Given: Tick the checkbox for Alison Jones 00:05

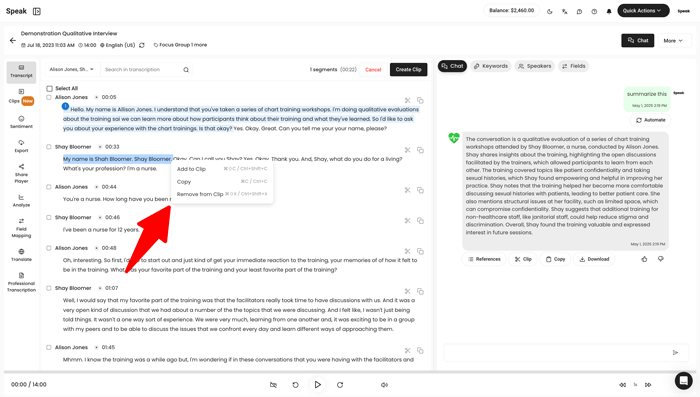Looking at the screenshot, I should pos(49,97).
